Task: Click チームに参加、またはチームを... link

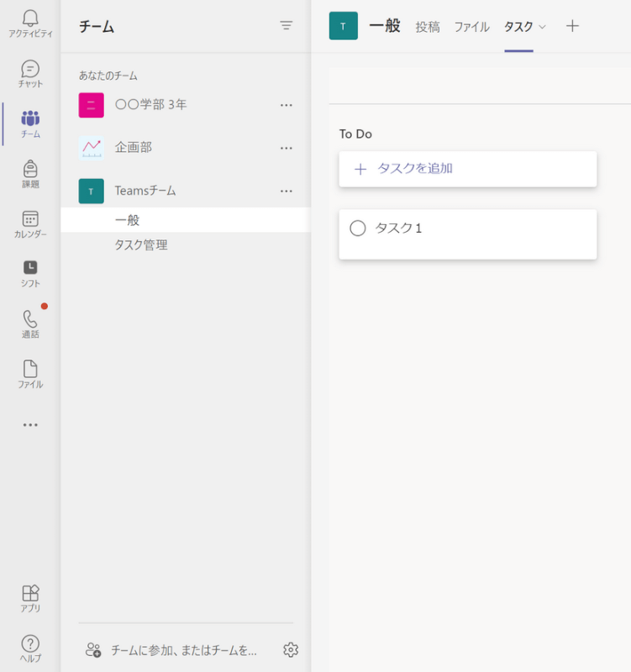Action: tap(184, 650)
